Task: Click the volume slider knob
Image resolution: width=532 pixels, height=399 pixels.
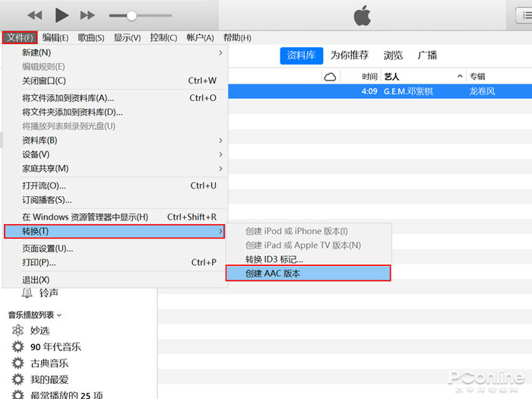Action: 131,15
